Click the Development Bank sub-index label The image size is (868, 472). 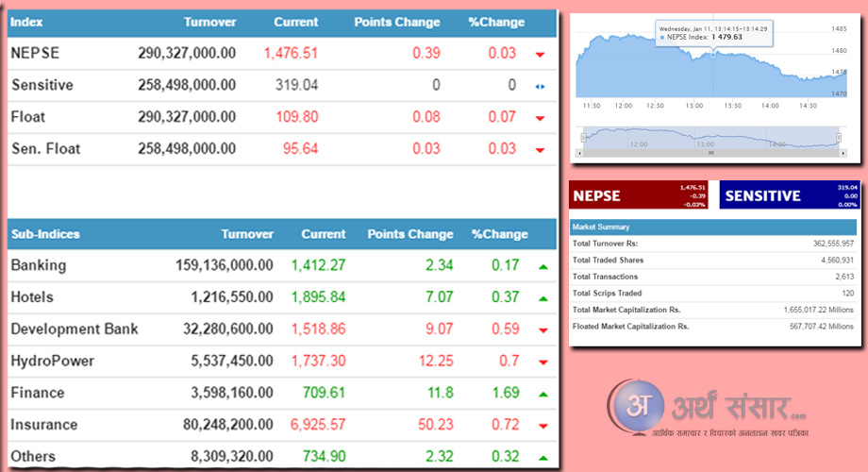[75, 329]
